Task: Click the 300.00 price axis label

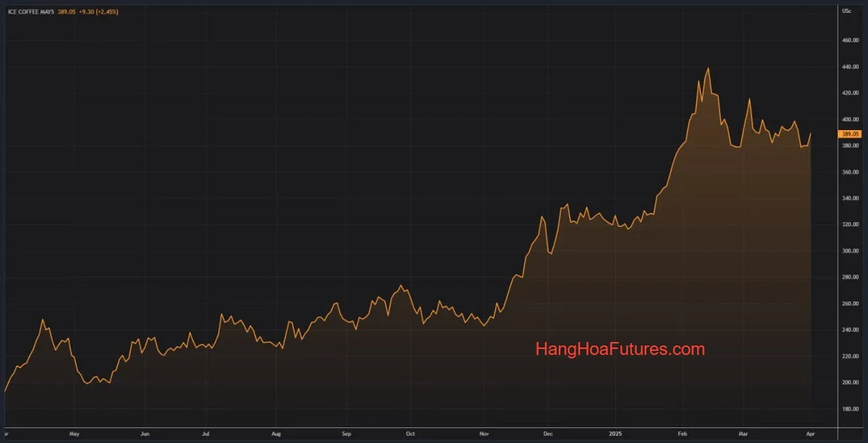Action: pos(850,251)
